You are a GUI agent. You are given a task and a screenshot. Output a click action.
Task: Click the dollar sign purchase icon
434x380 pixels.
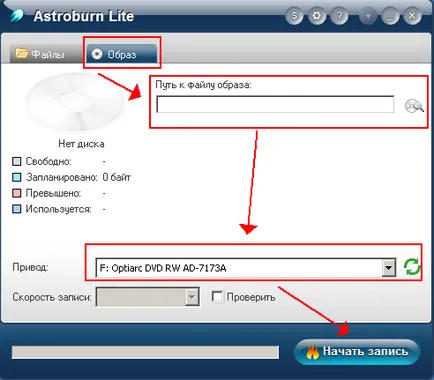tap(294, 16)
